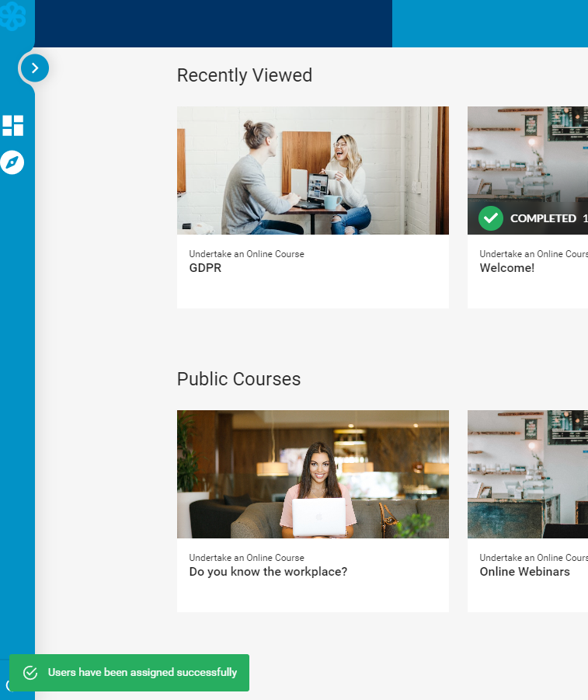Click the green completed checkmark badge
Image resolution: width=588 pixels, height=700 pixels.
coord(490,218)
